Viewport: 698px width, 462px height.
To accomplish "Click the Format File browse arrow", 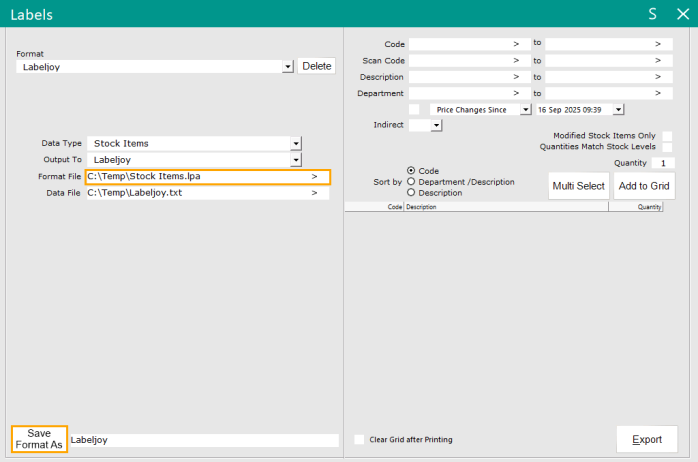I will (315, 176).
